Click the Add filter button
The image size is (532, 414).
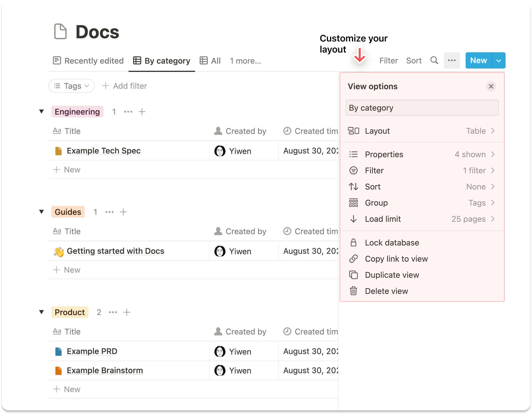(x=124, y=86)
